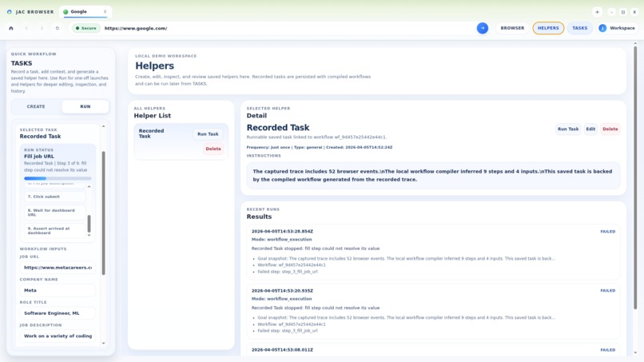Click the Job Description input field
Screen dimensions: 644x362
58,336
